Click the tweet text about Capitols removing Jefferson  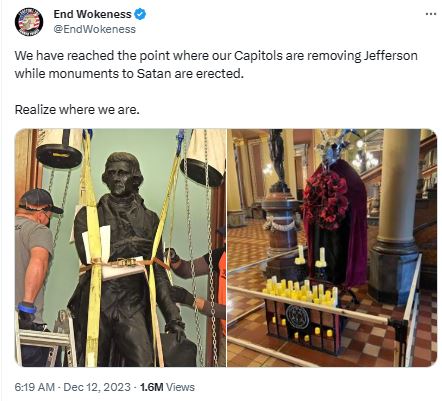pos(216,64)
